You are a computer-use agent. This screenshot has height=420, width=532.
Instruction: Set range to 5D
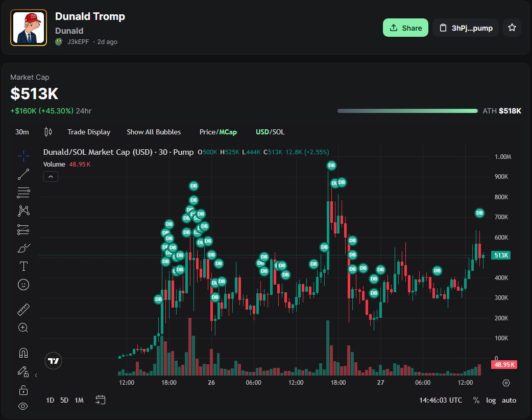(x=64, y=400)
